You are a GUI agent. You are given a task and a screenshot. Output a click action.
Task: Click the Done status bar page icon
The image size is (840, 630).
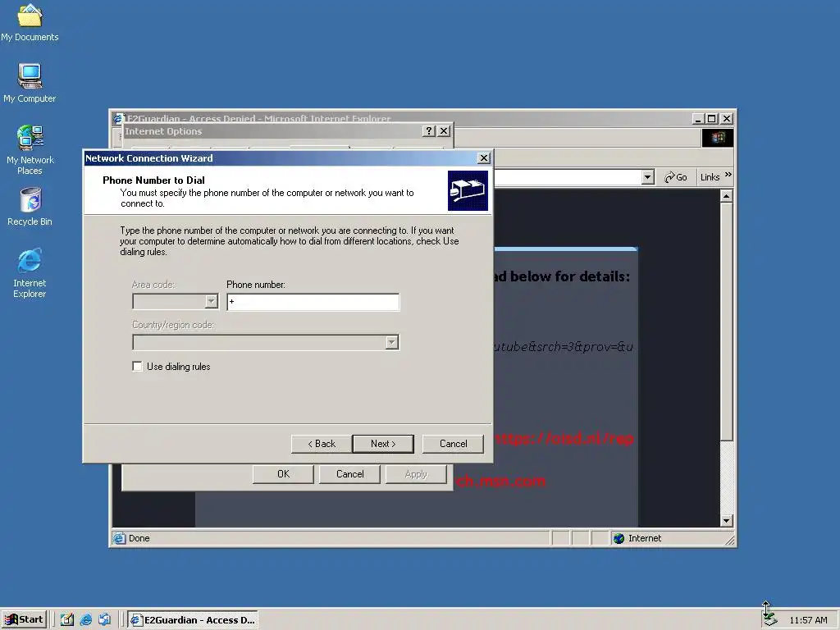tap(120, 538)
